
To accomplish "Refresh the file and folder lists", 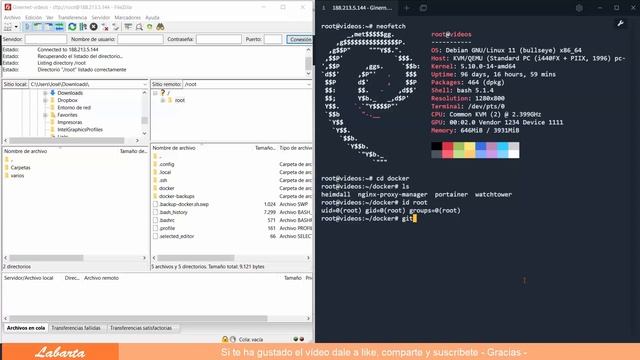I will [72, 27].
